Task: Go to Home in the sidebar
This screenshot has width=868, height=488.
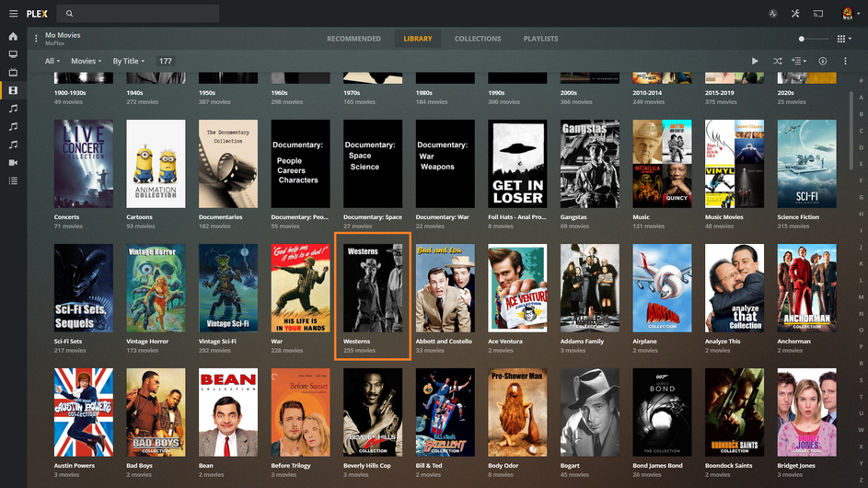Action: 13,37
